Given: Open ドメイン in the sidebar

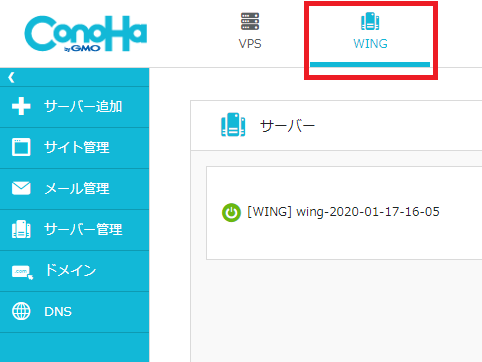Looking at the screenshot, I should click(74, 271).
